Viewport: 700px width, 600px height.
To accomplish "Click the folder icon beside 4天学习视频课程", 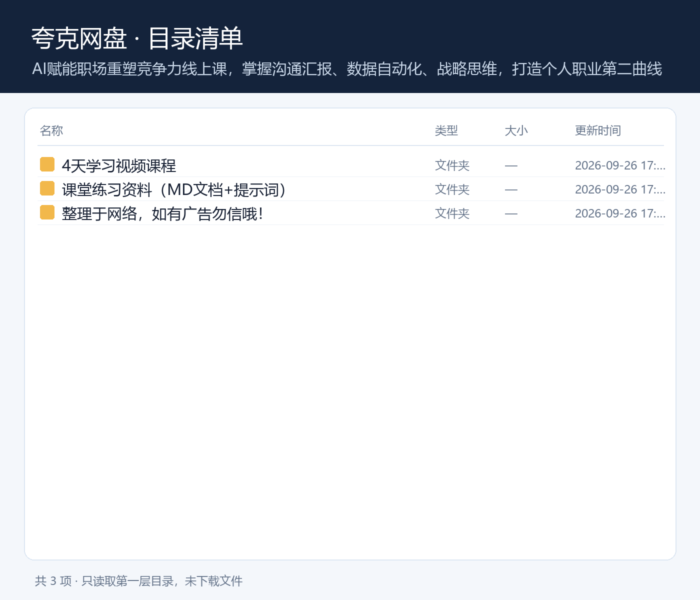I will 47,164.
